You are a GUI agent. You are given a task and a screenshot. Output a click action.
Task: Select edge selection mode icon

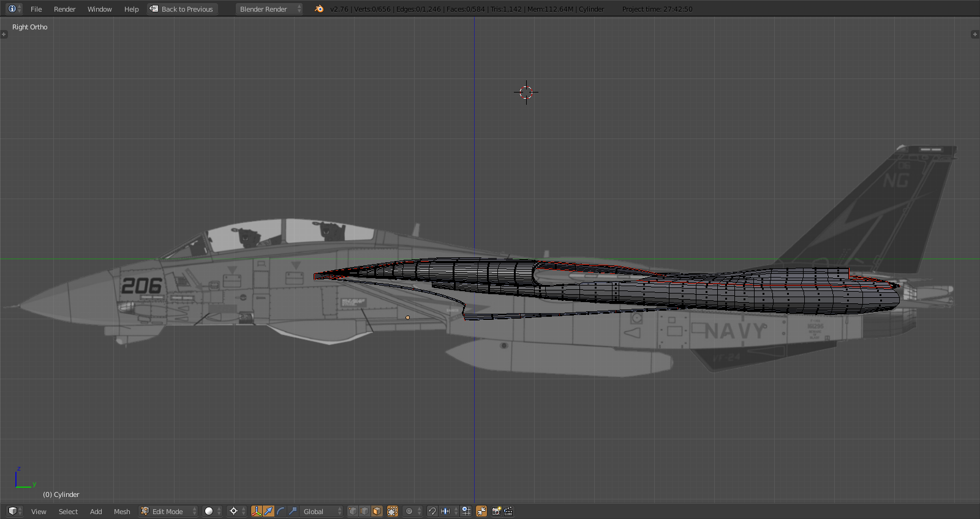click(365, 511)
